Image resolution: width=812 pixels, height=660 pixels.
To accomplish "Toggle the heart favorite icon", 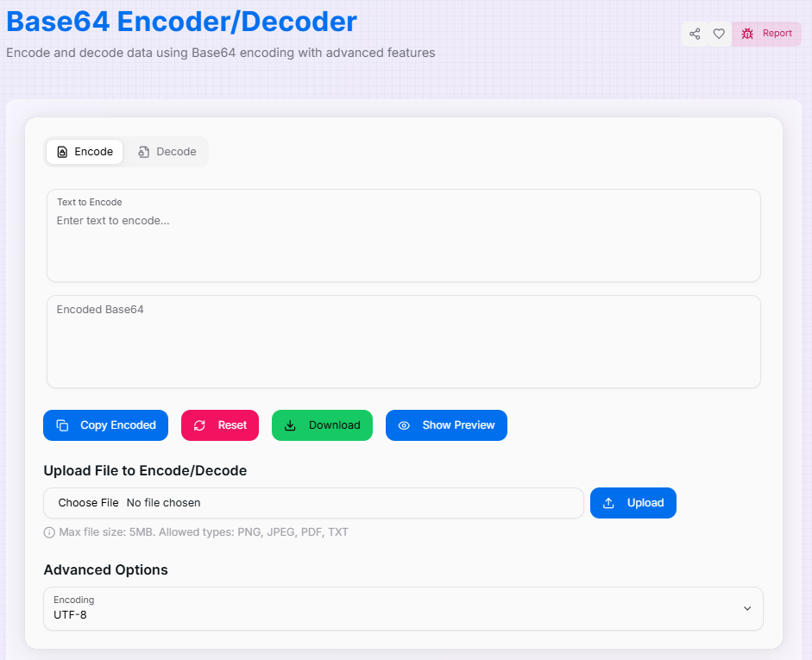I will [719, 34].
